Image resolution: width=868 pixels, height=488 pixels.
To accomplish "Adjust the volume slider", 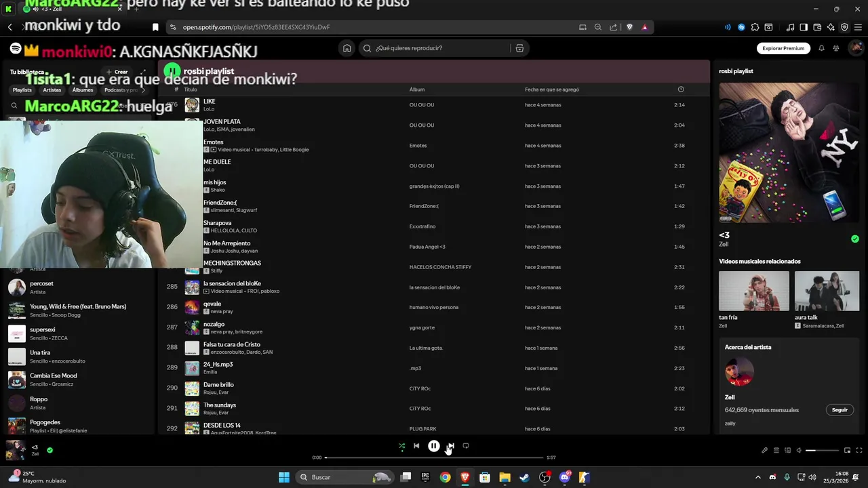I will pyautogui.click(x=821, y=451).
